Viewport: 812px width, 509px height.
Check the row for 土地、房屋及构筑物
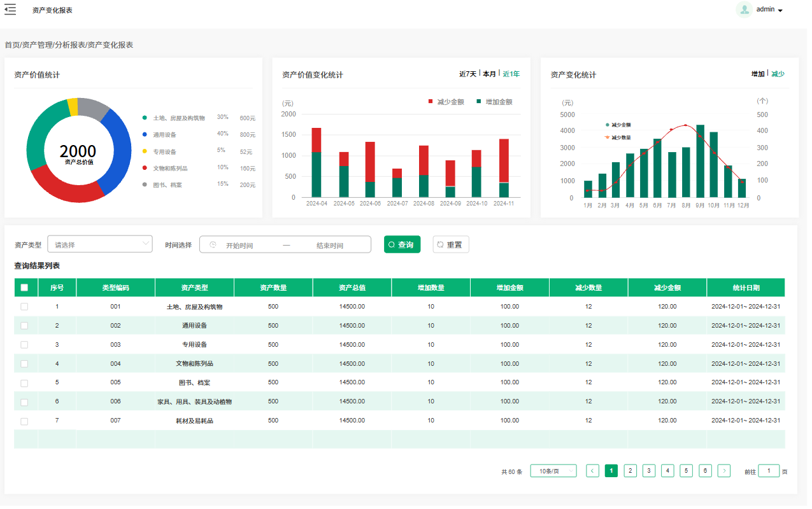[24, 307]
